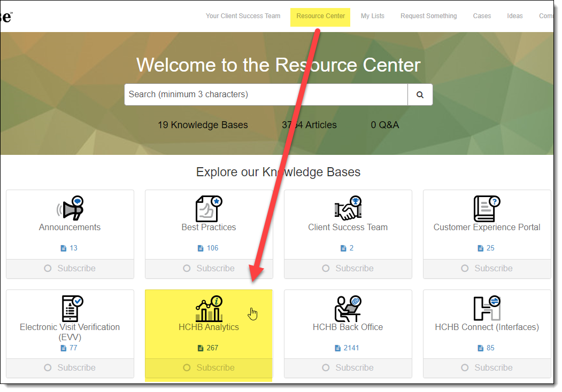Click the search magnifier button

(x=420, y=95)
